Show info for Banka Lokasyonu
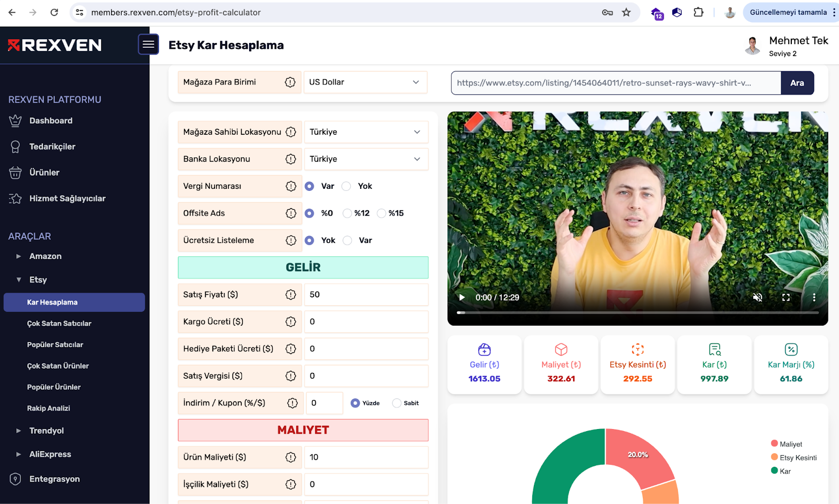 (291, 159)
